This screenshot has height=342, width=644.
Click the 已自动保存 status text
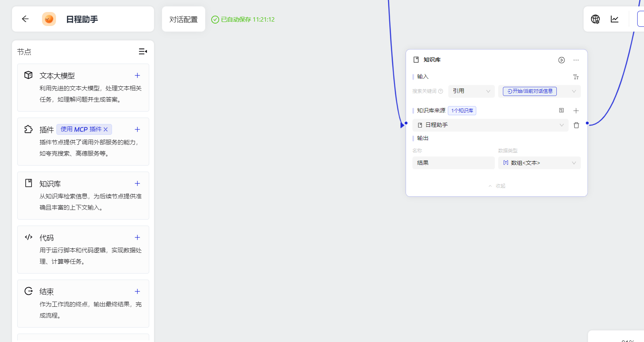(248, 19)
